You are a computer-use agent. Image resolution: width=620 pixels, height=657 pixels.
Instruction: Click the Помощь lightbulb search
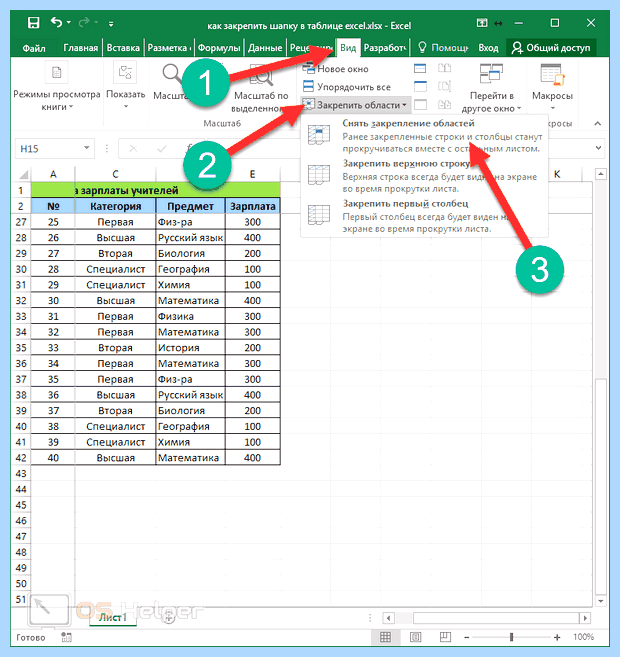tap(443, 48)
